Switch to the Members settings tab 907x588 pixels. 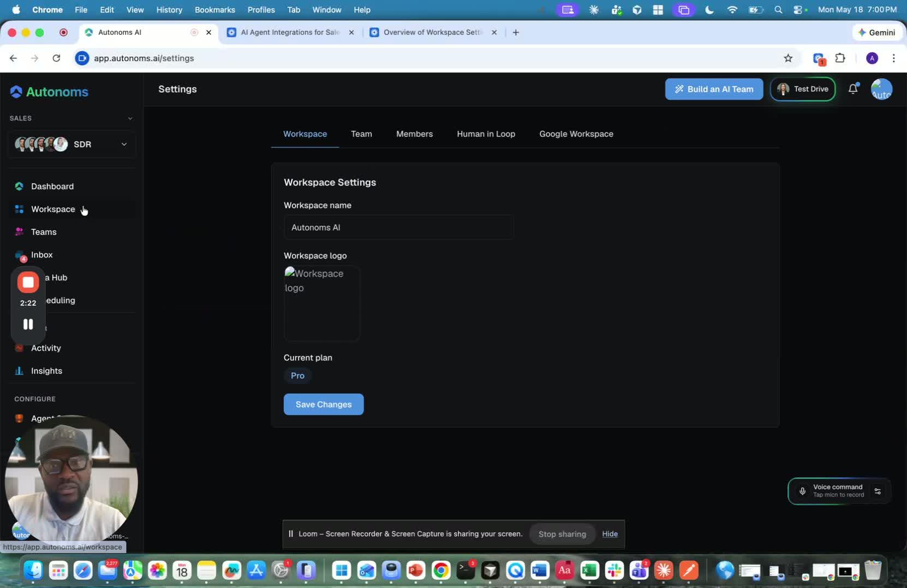pos(414,134)
